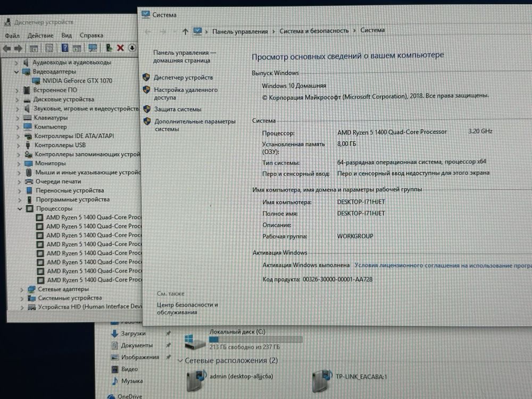
Task: Open Изображения in Explorer sidebar
Action: [140, 358]
